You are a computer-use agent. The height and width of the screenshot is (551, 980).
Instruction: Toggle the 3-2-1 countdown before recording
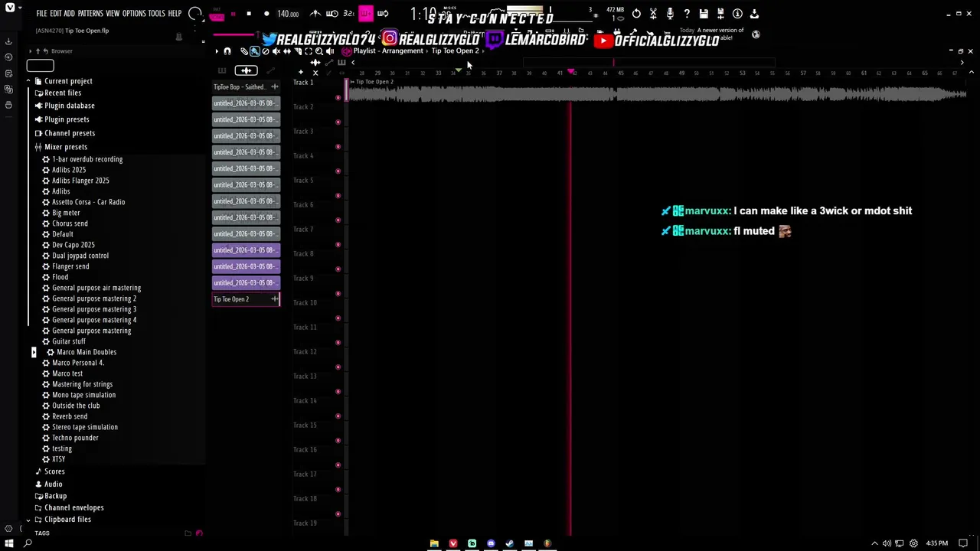click(349, 14)
